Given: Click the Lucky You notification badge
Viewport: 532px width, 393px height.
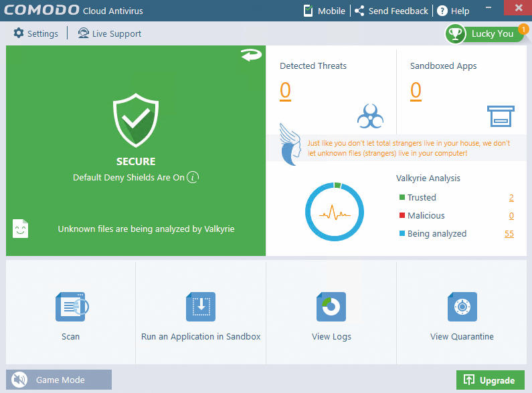Looking at the screenshot, I should click(x=523, y=29).
